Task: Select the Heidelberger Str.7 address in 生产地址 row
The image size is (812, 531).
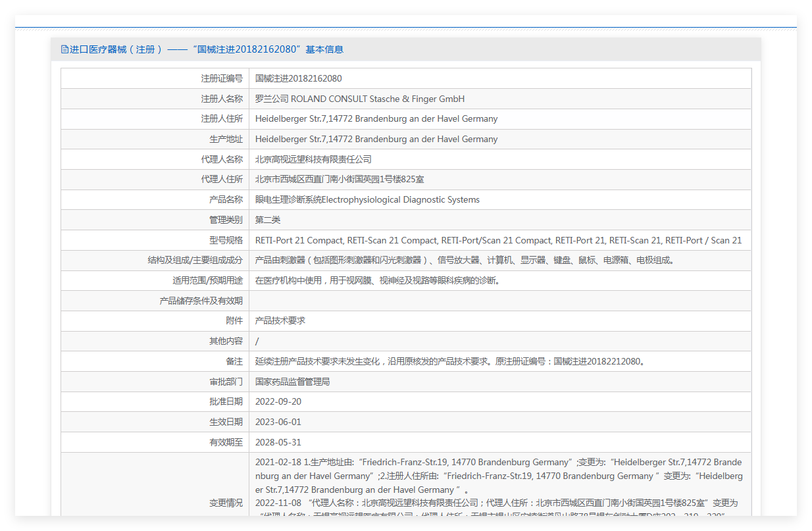Action: pyautogui.click(x=376, y=139)
